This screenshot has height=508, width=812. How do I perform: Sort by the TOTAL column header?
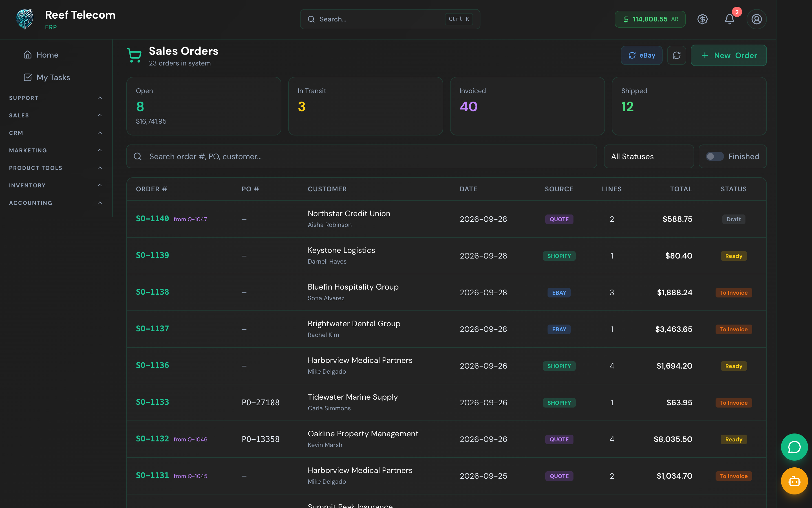[681, 189]
